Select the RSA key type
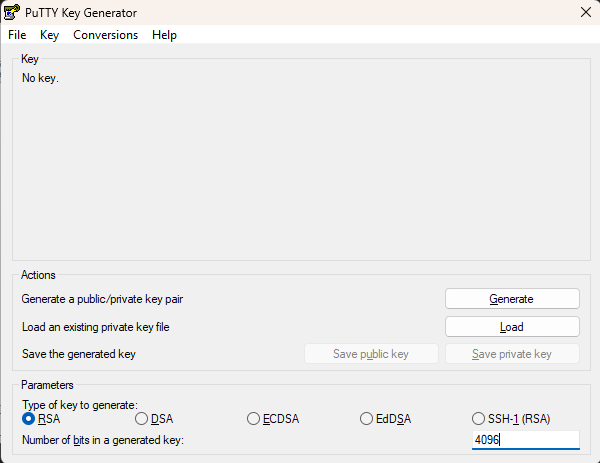The width and height of the screenshot is (600, 463). [41, 419]
